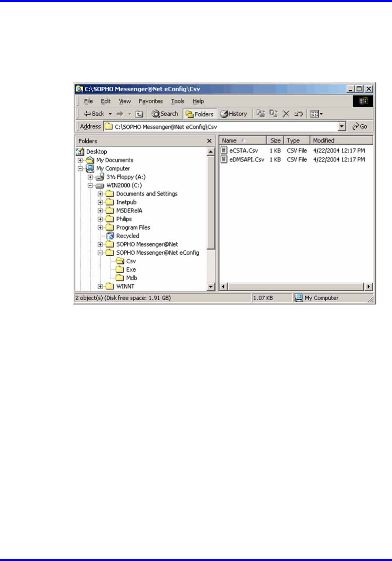
Task: Select the eCSTA.Csv file
Action: coord(243,151)
